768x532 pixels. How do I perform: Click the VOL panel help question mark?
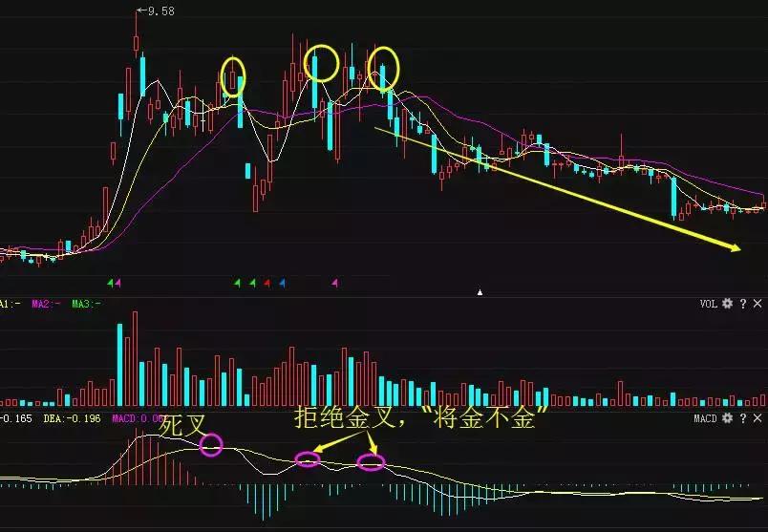[743, 304]
